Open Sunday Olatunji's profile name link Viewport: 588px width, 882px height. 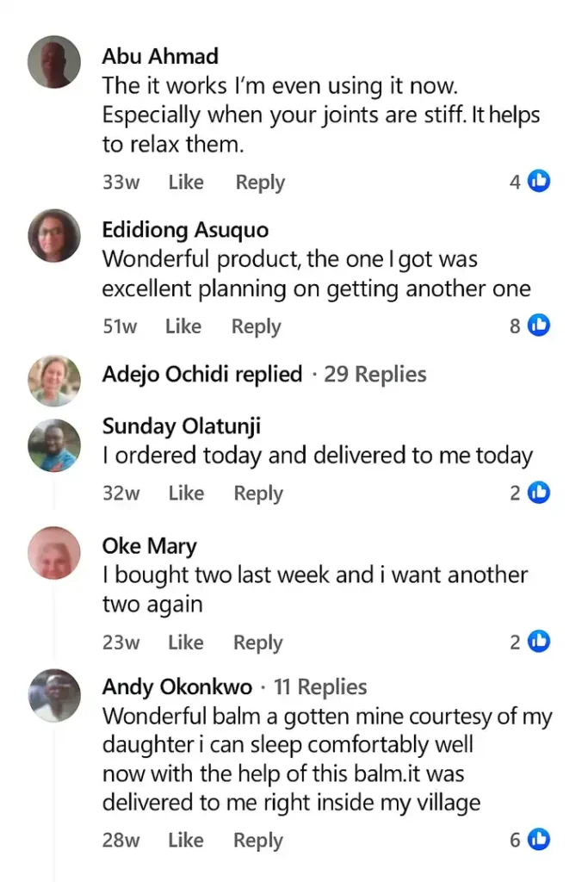click(182, 426)
